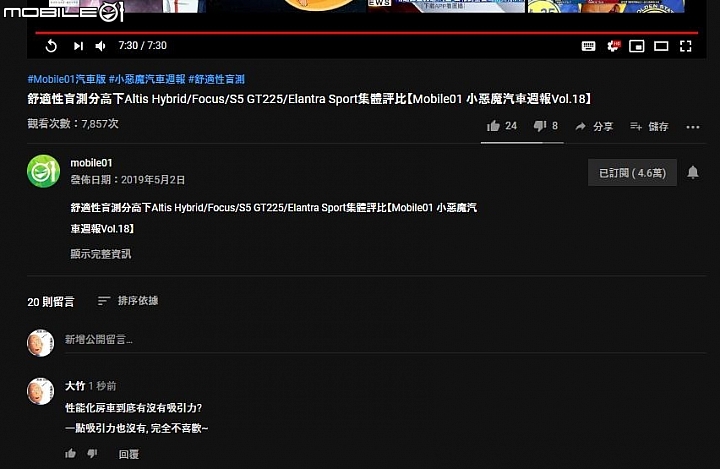The height and width of the screenshot is (469, 720).
Task: Click the 發佈日期：2019年5月2日 text
Action: [x=128, y=180]
